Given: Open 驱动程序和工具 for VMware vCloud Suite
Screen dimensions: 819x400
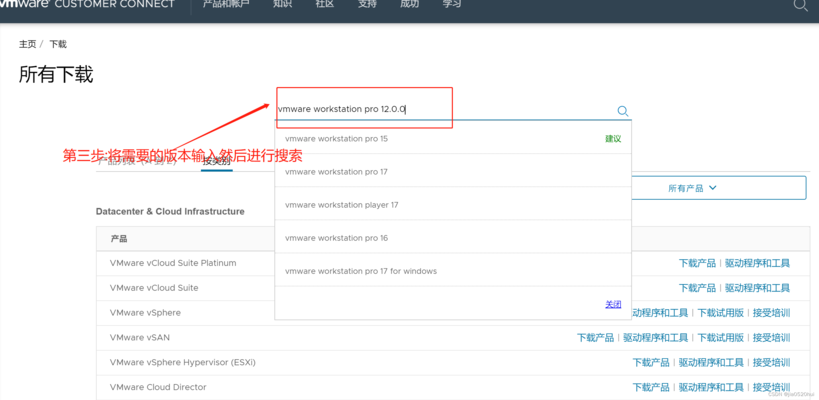Looking at the screenshot, I should 757,288.
